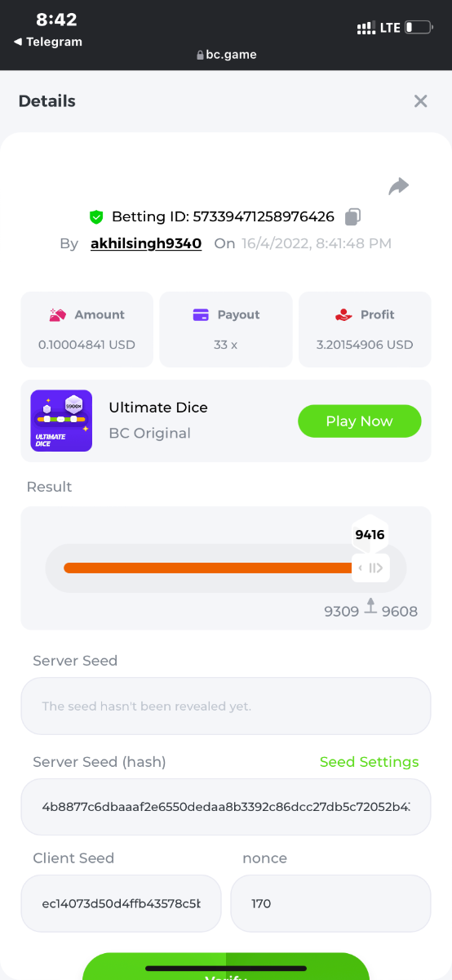Tap the Amount money icon
452x980 pixels.
pos(57,314)
